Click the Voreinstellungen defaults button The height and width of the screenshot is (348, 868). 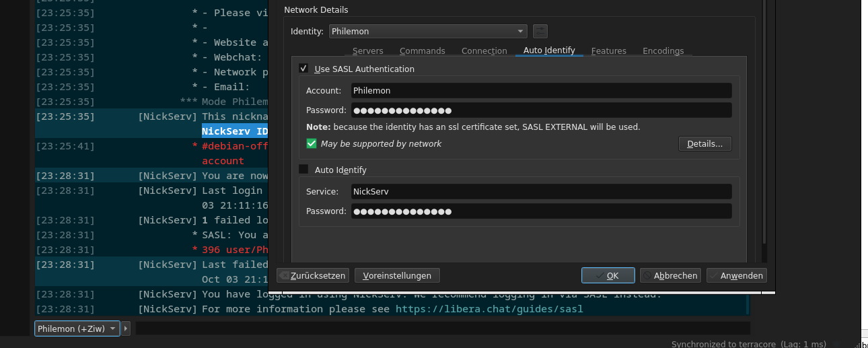pyautogui.click(x=397, y=275)
